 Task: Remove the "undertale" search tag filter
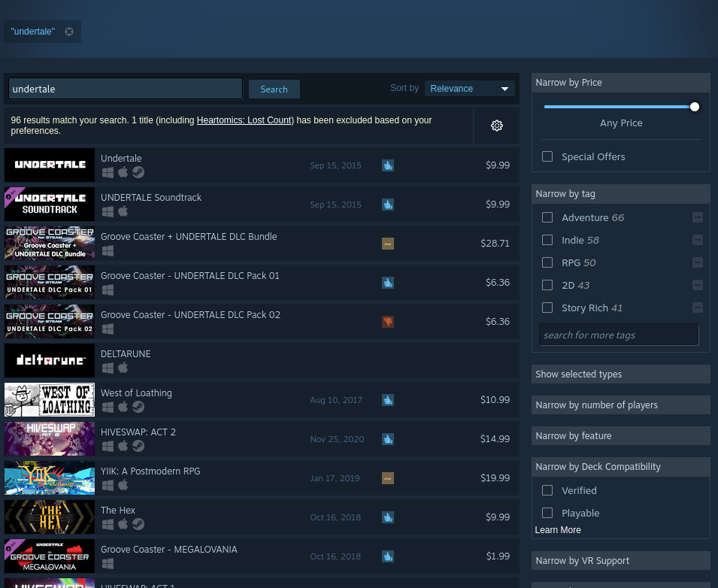point(69,32)
